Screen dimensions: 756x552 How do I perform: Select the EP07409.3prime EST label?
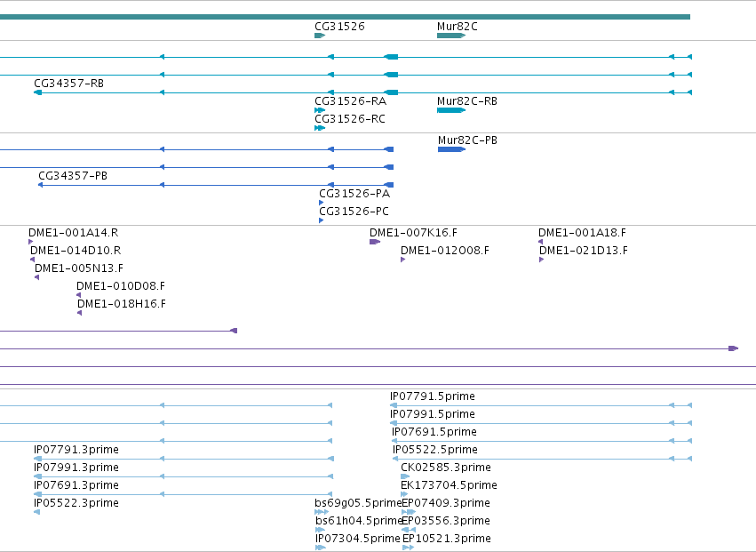tap(446, 503)
